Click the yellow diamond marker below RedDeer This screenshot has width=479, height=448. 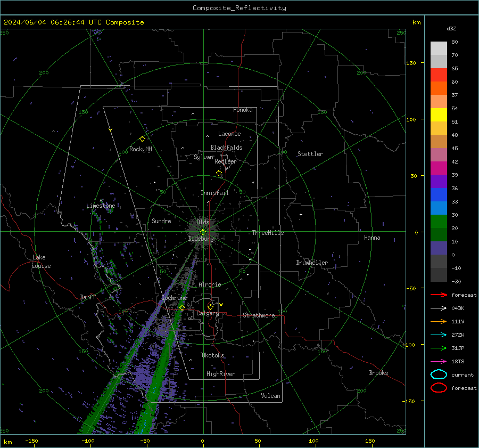[x=219, y=173]
